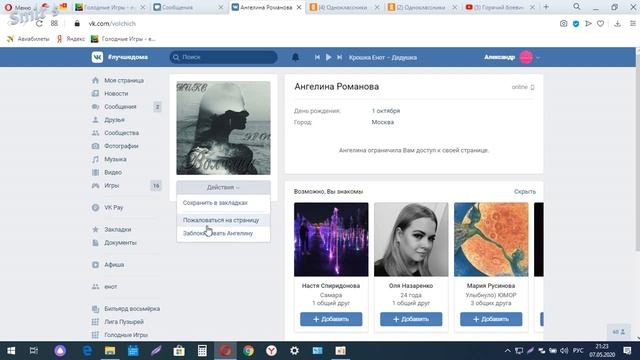Viewport: 640px width, 360px height.
Task: Play the track in header player
Action: coord(328,58)
